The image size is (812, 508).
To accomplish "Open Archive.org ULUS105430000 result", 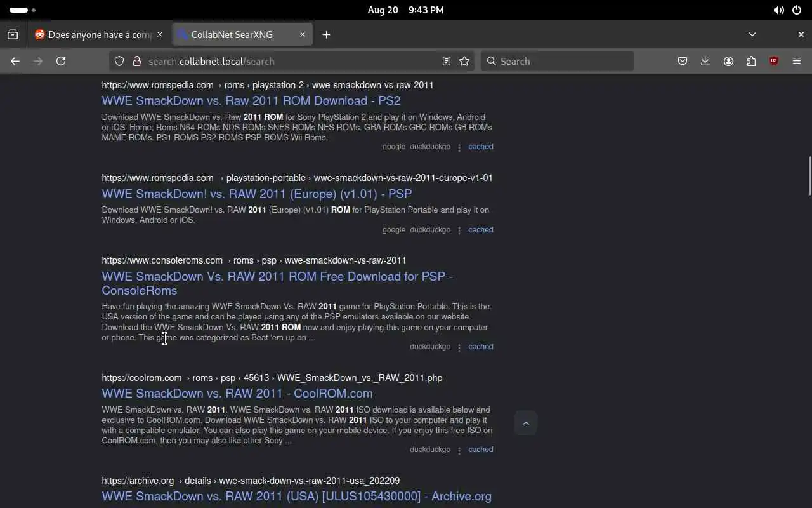I will coord(297,496).
